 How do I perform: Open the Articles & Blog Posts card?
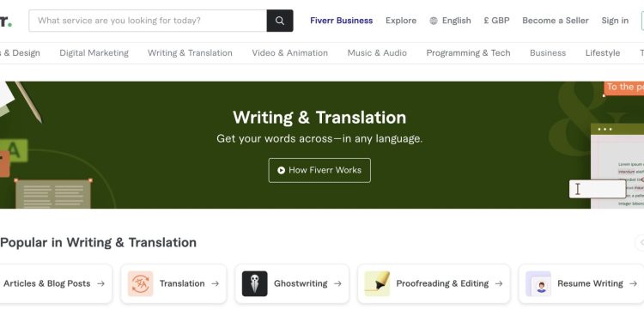[x=56, y=284]
